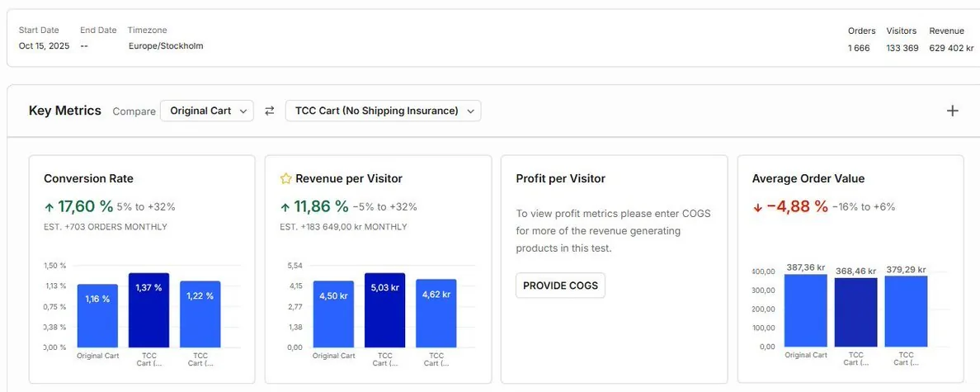Click the 1,37 % conversion rate bar
This screenshot has height=392, width=980.
click(x=148, y=310)
